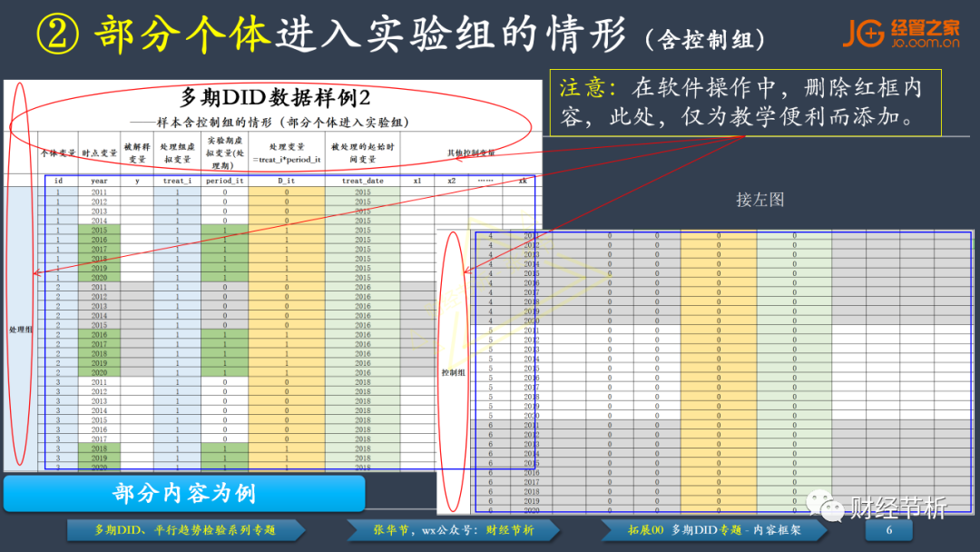Select the 注意 note text box

[746, 103]
